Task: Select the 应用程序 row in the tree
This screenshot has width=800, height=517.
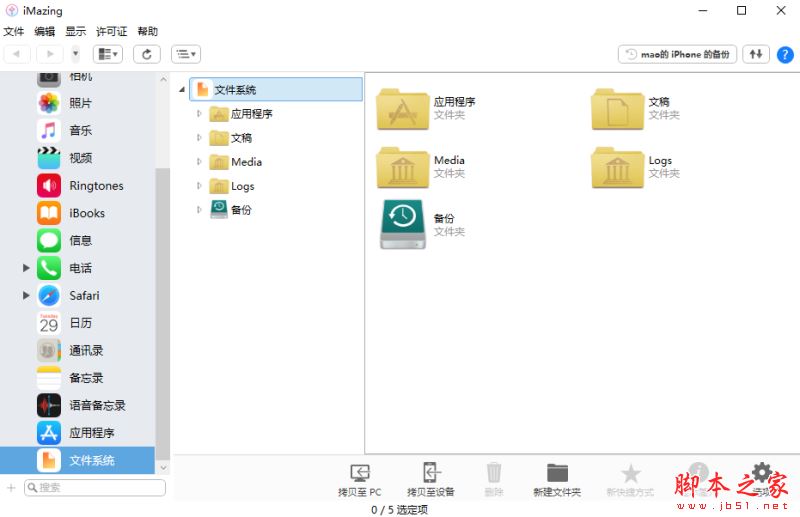Action: coord(241,114)
